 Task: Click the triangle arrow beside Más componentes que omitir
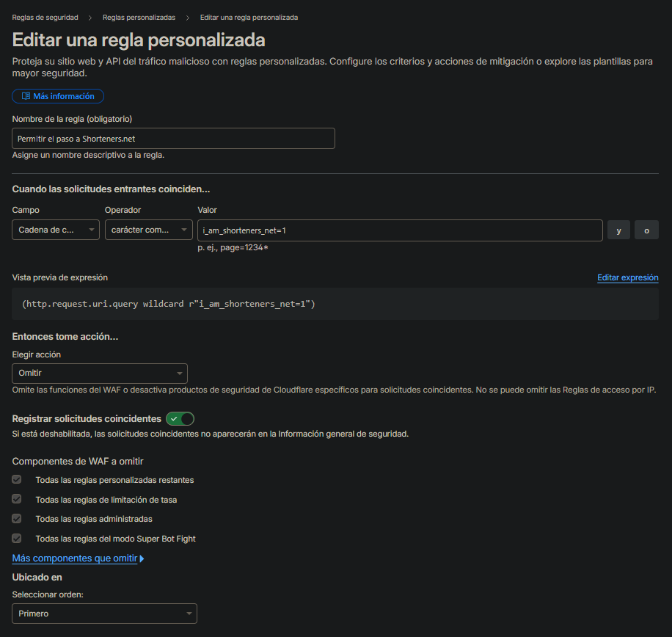[142, 558]
